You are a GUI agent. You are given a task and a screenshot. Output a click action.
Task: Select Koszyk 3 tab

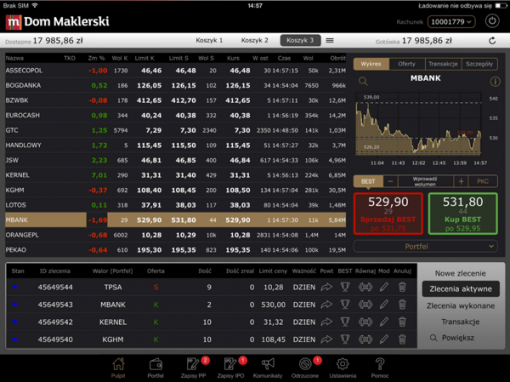pyautogui.click(x=300, y=40)
